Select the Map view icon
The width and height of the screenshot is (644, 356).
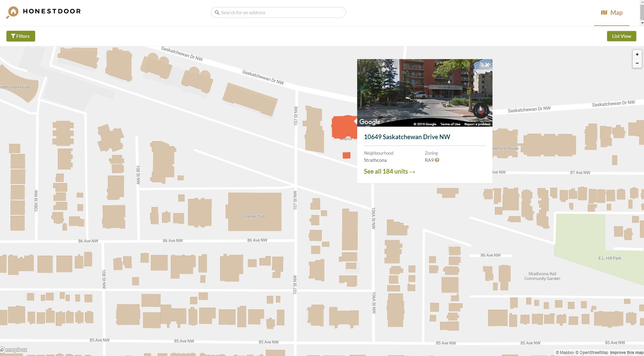[604, 12]
